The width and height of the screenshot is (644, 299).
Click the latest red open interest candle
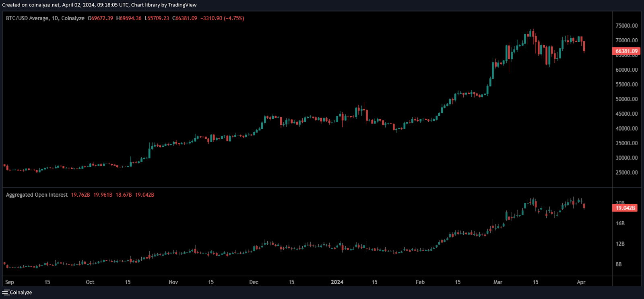point(584,206)
